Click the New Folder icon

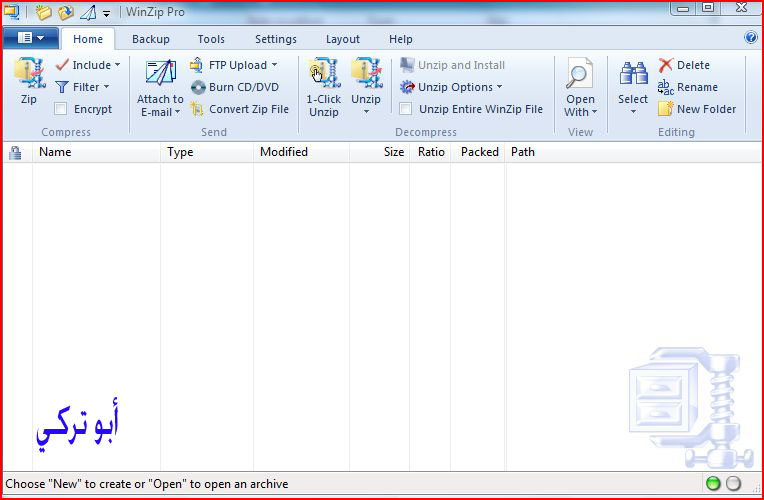[x=666, y=109]
